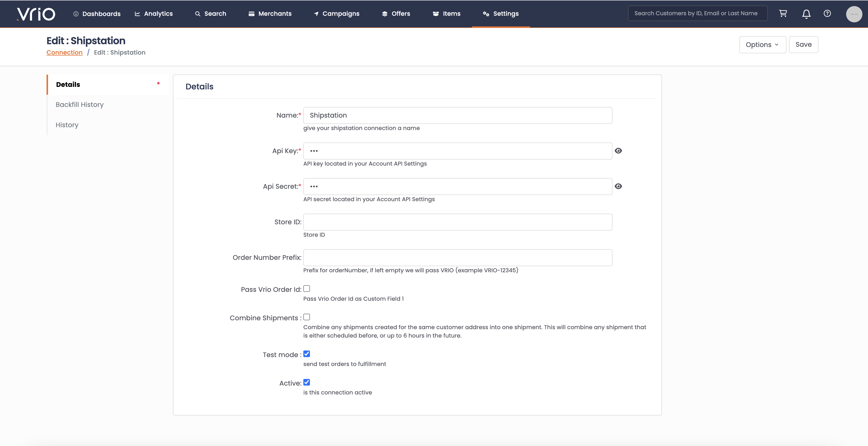The image size is (868, 446).
Task: Focus the customer search box
Action: point(697,13)
